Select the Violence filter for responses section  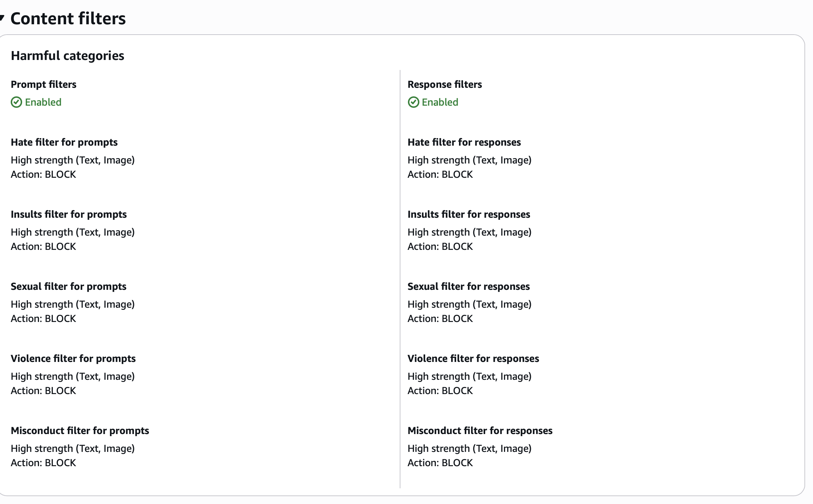473,358
